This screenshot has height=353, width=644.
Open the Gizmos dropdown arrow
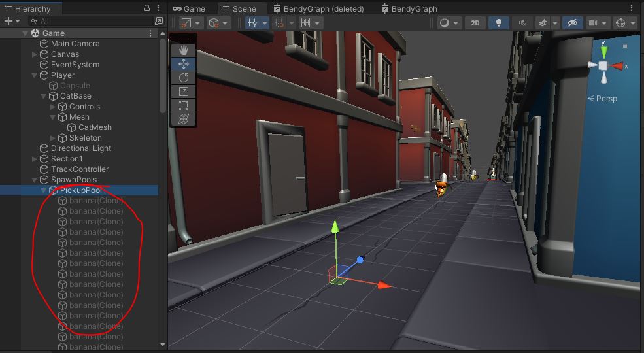(x=633, y=23)
